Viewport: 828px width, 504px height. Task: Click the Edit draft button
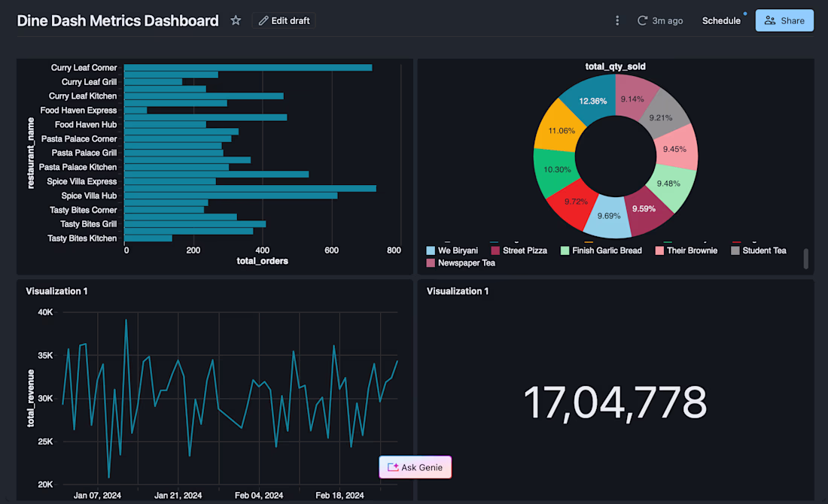pos(284,20)
